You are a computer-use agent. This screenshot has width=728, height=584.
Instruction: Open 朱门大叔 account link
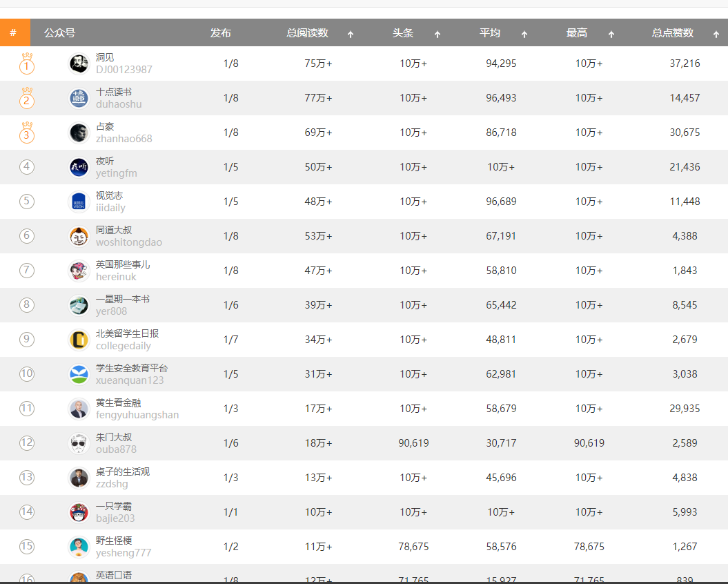114,437
